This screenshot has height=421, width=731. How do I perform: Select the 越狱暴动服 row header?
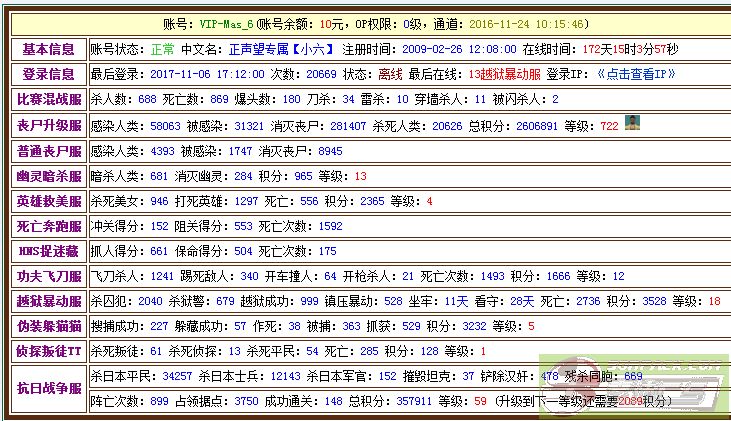(x=49, y=301)
